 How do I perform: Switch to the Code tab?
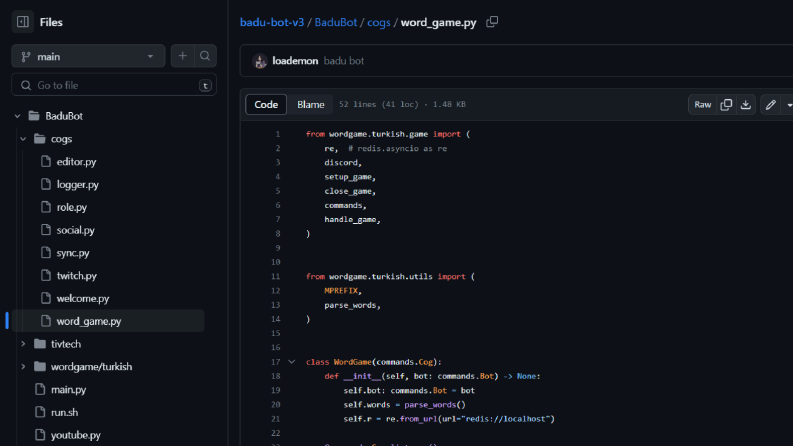coord(266,104)
